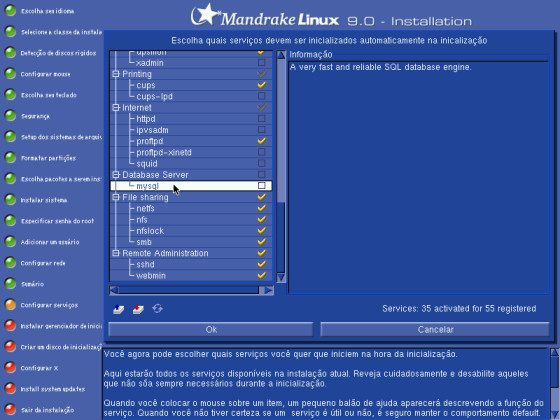Click red ball beside Configurar X
560x420 pixels.
[10, 368]
